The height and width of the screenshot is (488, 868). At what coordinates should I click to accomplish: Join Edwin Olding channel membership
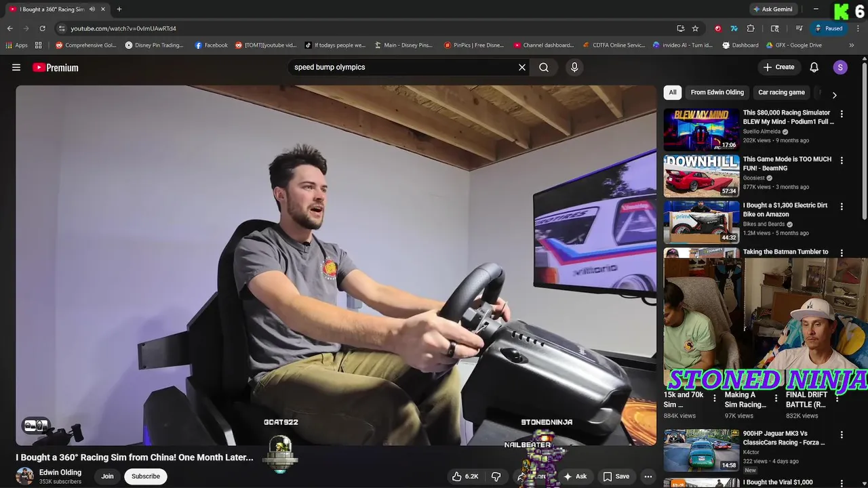107,476
